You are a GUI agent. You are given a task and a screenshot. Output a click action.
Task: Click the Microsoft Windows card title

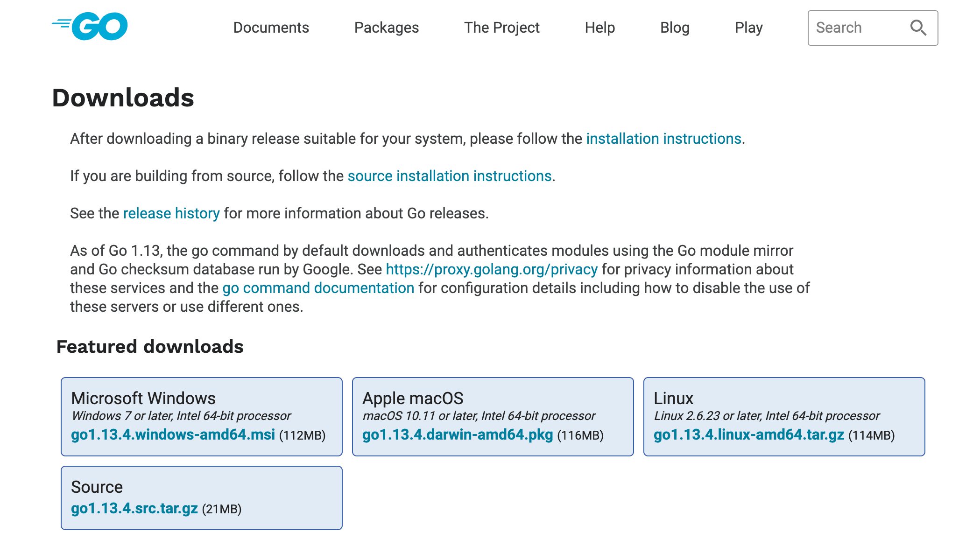[x=143, y=398]
